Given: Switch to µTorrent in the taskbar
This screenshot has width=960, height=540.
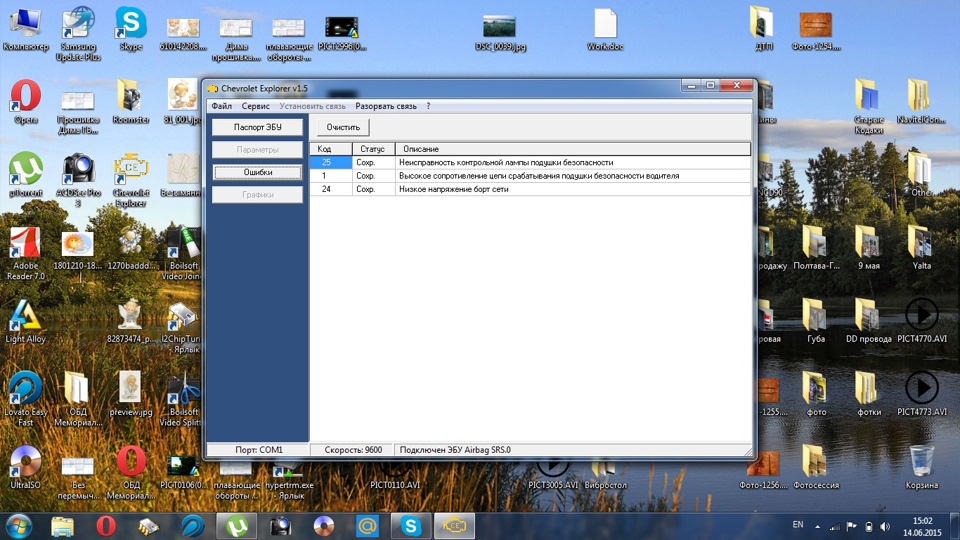Looking at the screenshot, I should 236,526.
